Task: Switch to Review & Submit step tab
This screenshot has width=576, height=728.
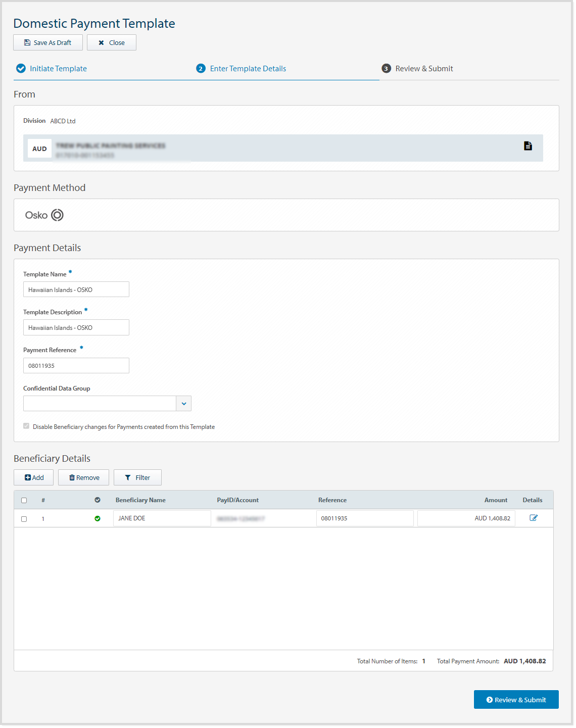Action: click(x=423, y=69)
